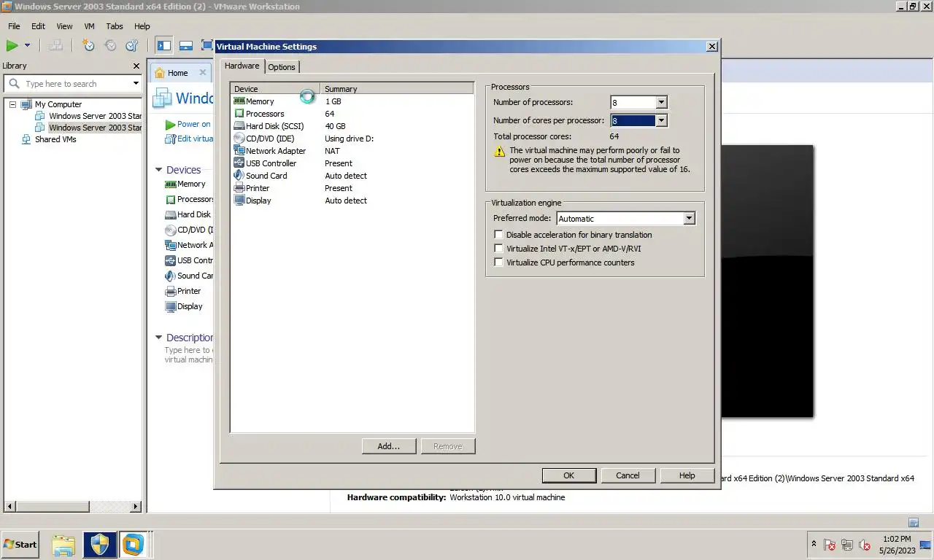This screenshot has height=560, width=934.
Task: Click the Library horizontal scrollbar right arrow
Action: tap(136, 506)
